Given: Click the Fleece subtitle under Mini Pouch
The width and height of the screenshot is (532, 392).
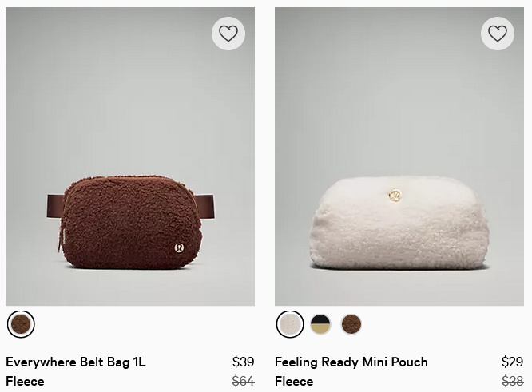Looking at the screenshot, I should tap(294, 381).
